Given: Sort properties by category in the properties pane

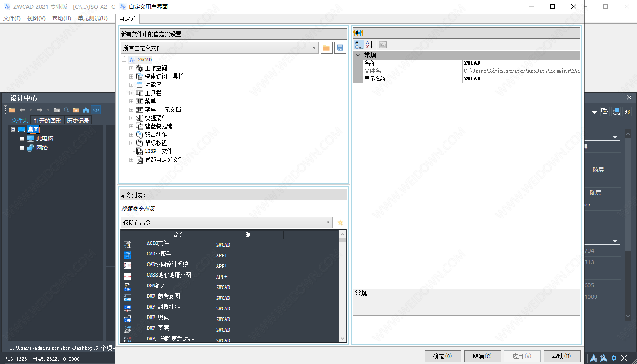Looking at the screenshot, I should (x=359, y=45).
